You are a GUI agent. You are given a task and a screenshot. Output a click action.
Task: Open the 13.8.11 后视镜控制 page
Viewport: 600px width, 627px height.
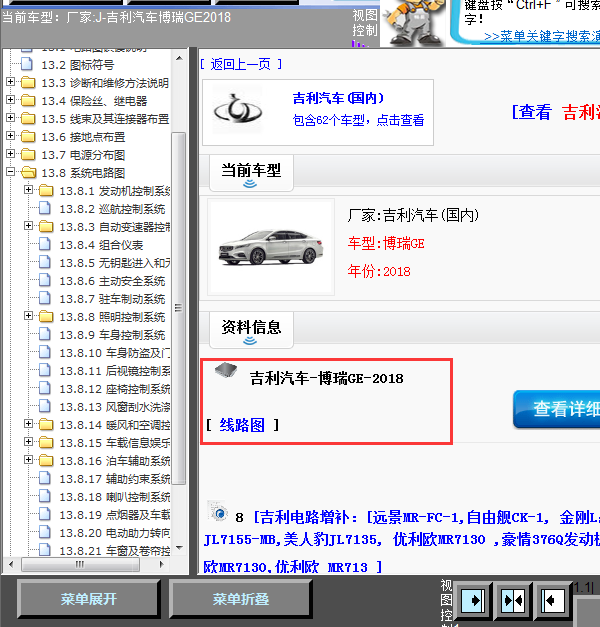pyautogui.click(x=115, y=371)
